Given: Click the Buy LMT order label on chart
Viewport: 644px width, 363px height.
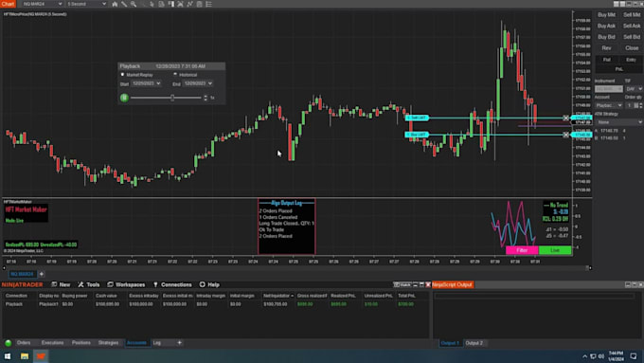Looking at the screenshot, I should [417, 135].
